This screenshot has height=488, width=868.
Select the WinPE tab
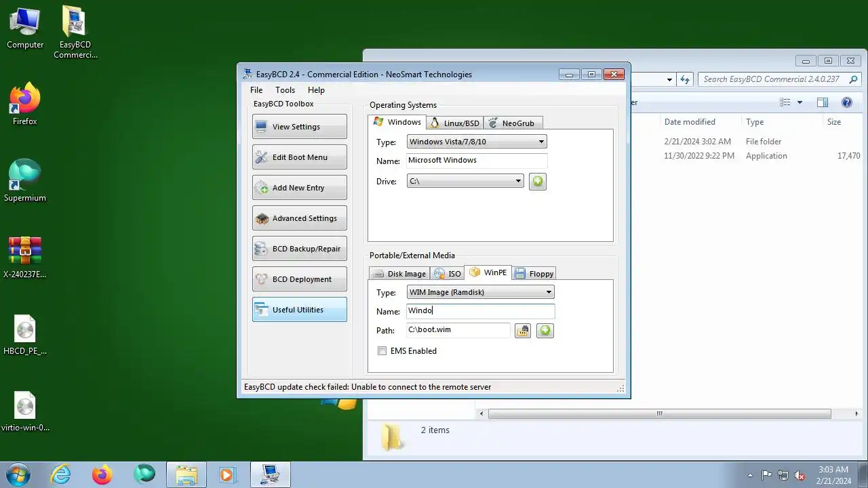point(488,272)
